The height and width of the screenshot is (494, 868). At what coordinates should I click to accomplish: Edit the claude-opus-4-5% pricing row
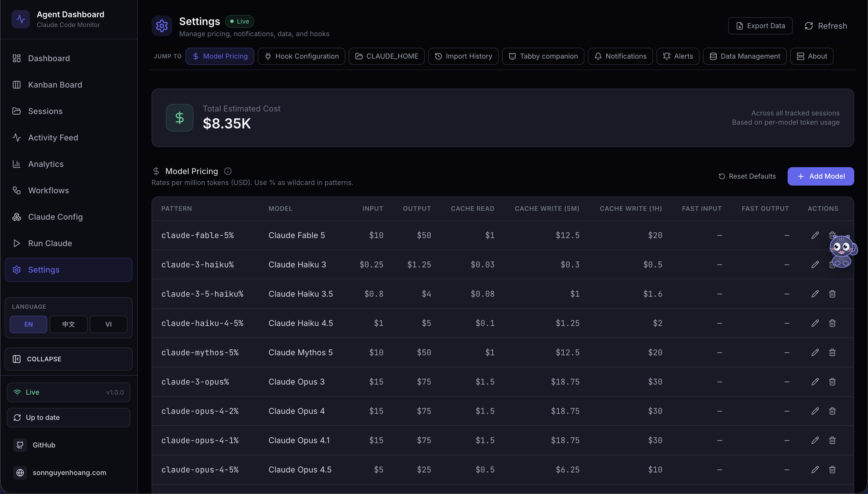coord(815,470)
